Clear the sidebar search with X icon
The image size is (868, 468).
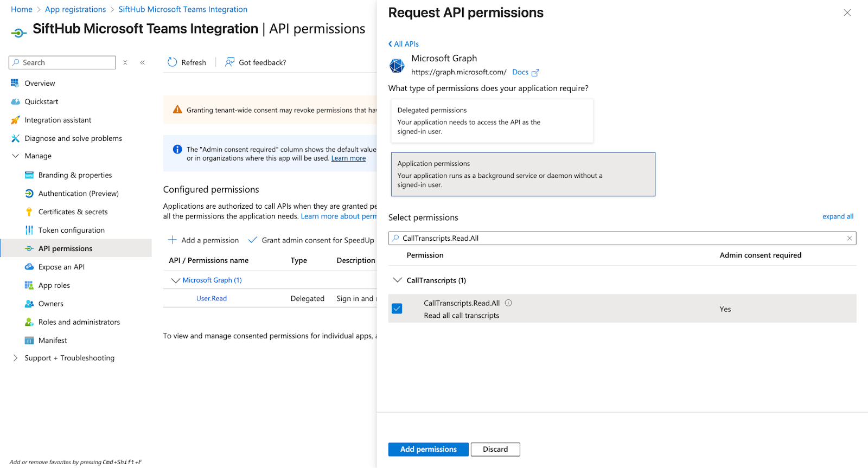click(x=125, y=63)
